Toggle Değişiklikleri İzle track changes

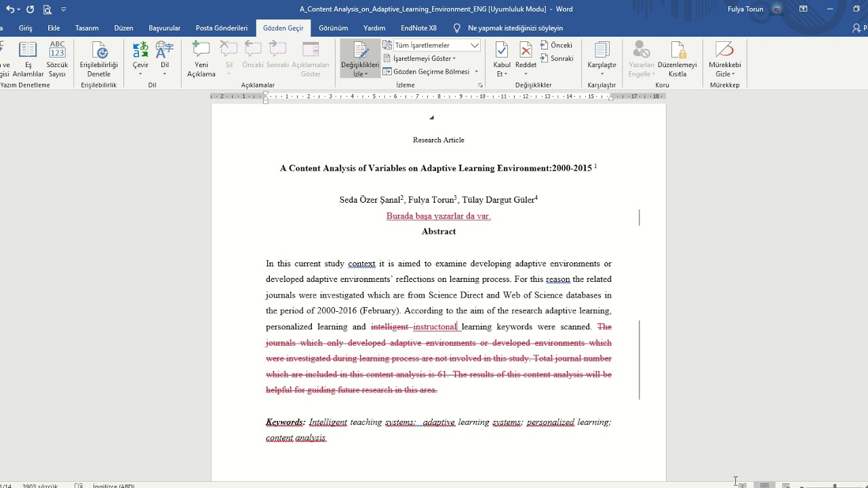pos(360,50)
